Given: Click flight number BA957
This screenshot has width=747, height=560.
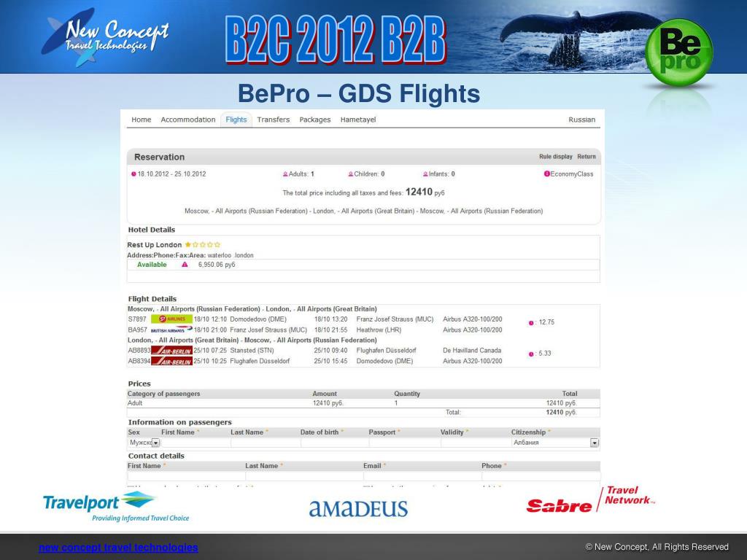Looking at the screenshot, I should 137,330.
